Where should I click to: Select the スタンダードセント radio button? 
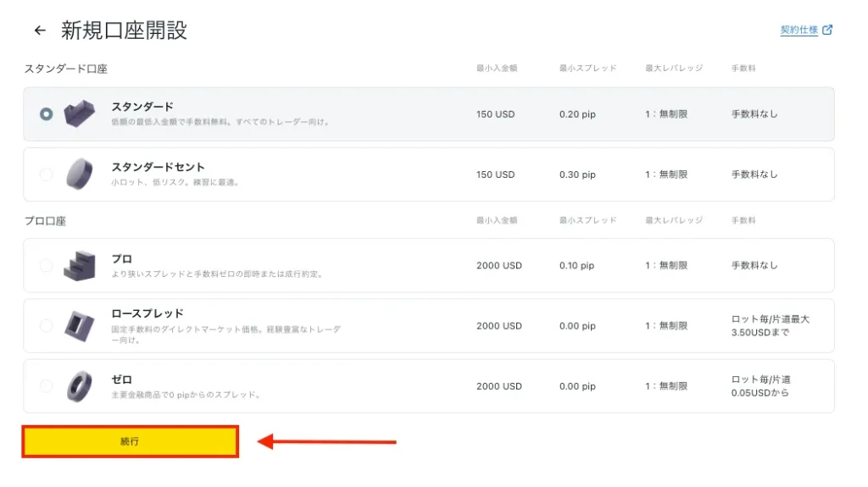[46, 174]
